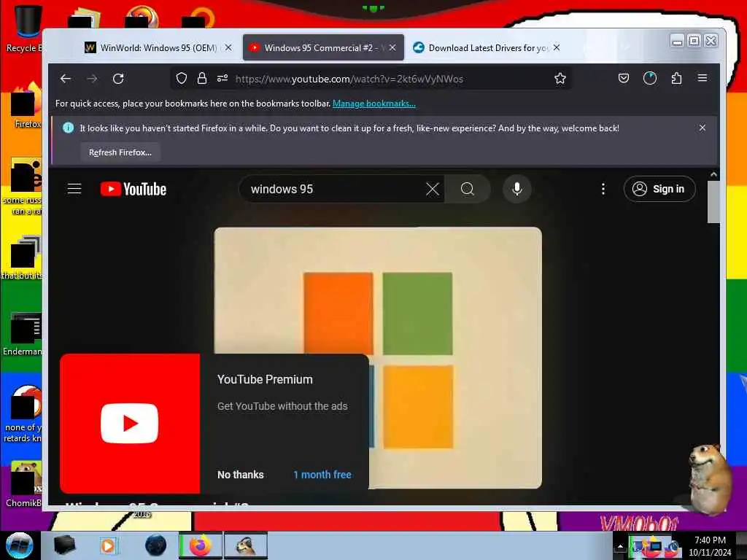Click the YouTube logo to go home

(133, 189)
